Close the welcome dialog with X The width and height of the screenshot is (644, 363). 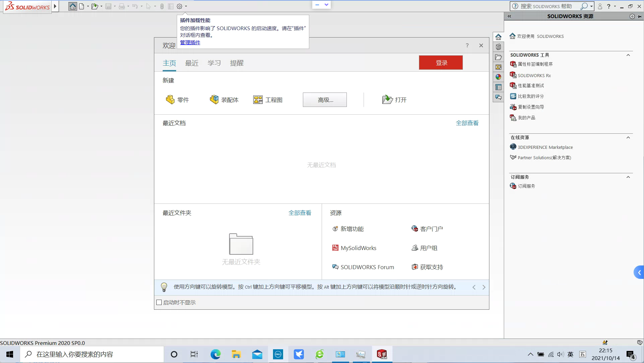(481, 46)
